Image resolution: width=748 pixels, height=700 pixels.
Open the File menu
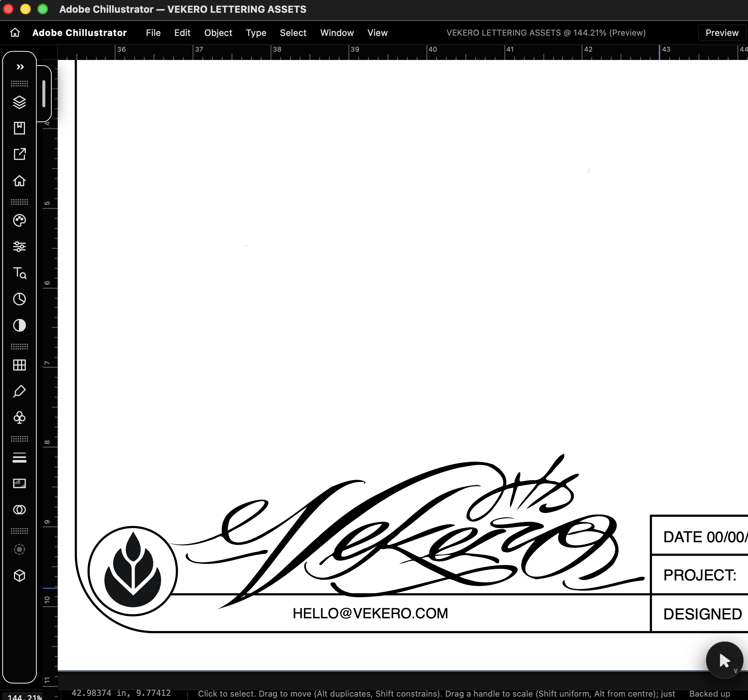pyautogui.click(x=153, y=33)
